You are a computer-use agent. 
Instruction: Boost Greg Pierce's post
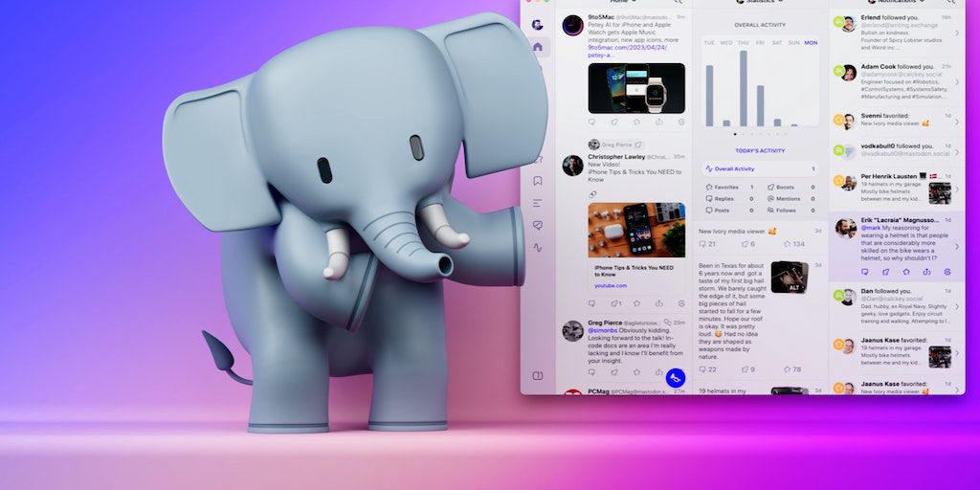614,372
